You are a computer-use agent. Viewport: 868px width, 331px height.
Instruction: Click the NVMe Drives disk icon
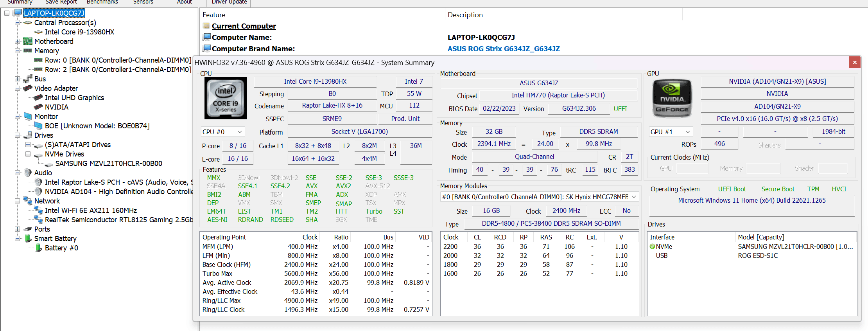[x=38, y=155]
